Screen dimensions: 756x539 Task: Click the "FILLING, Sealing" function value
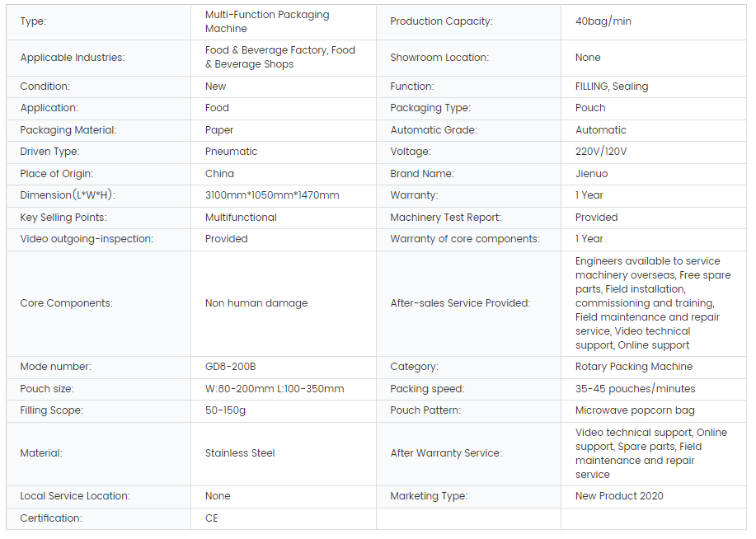(x=611, y=86)
